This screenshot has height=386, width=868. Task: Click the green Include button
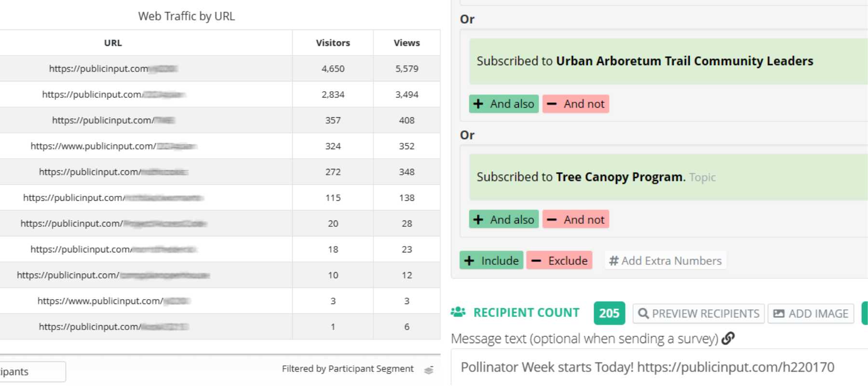click(x=491, y=261)
